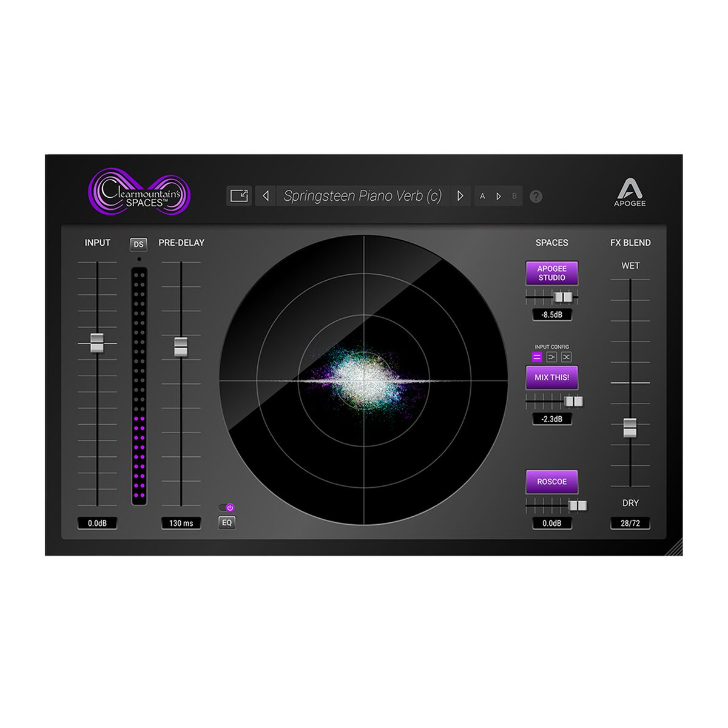Click the Apogee logo

point(630,192)
